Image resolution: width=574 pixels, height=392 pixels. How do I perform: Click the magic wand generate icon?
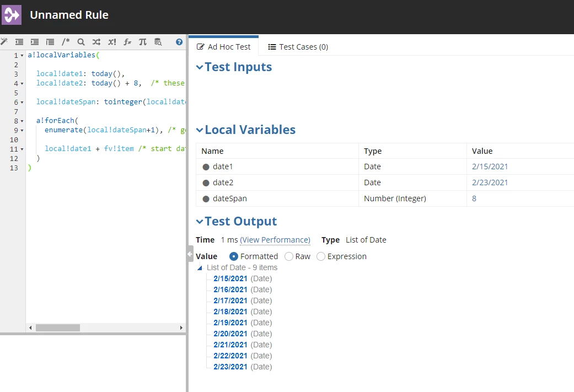tap(4, 42)
